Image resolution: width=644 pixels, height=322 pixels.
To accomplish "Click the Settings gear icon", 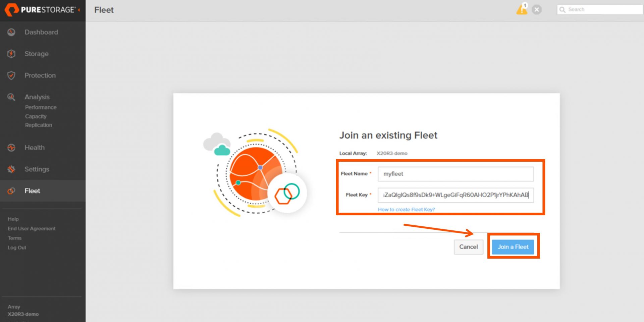I will click(x=11, y=169).
